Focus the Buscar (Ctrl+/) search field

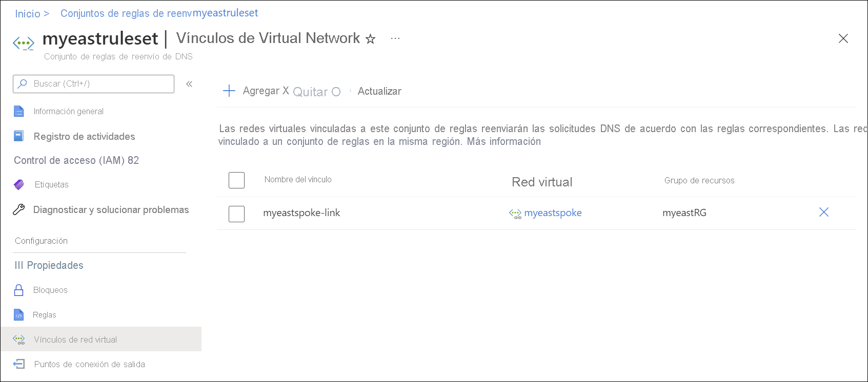pos(93,84)
